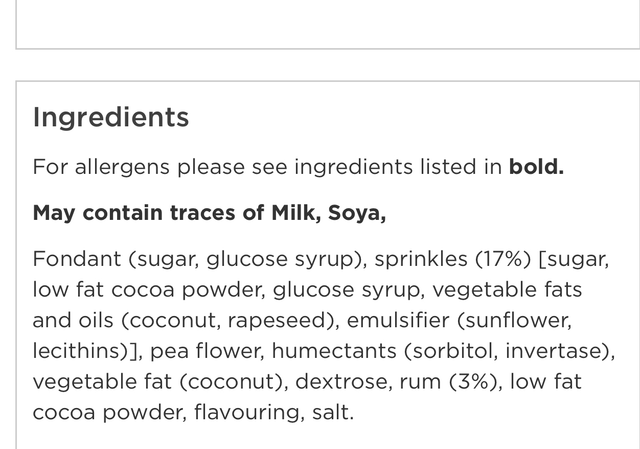Click the "May contain traces of" text

pyautogui.click(x=149, y=213)
